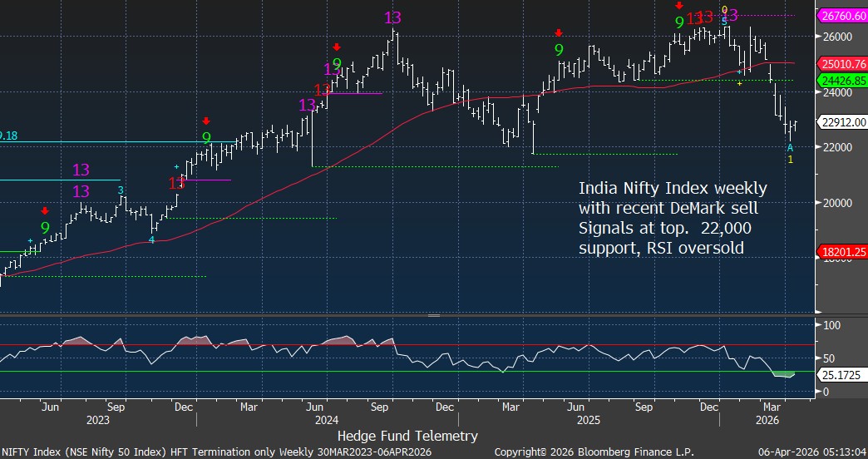
Task: Click the 18201.25 red axis label
Action: [x=843, y=252]
